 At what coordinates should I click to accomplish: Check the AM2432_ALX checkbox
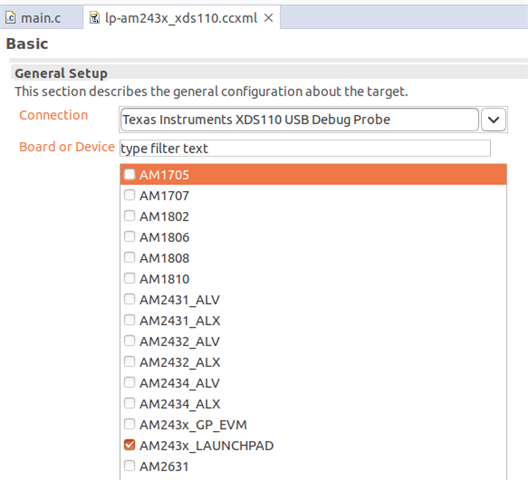point(130,362)
